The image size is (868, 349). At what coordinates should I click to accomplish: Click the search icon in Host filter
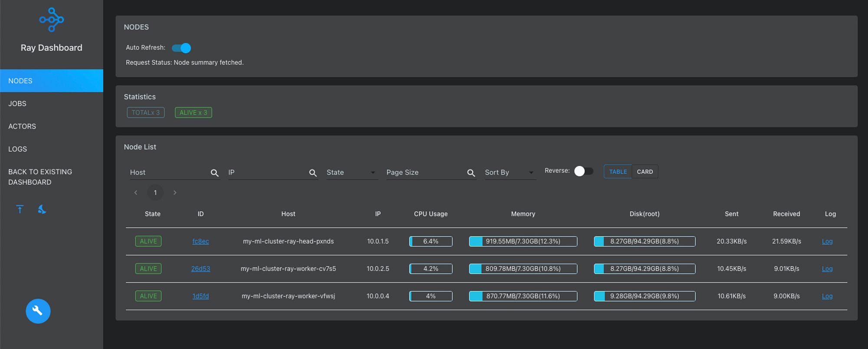[x=214, y=173]
